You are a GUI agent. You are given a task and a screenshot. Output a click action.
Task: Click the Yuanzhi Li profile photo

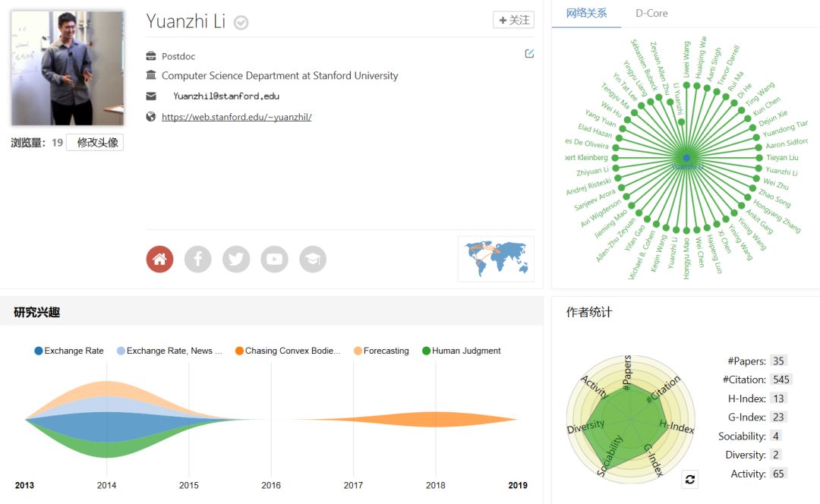click(x=68, y=68)
